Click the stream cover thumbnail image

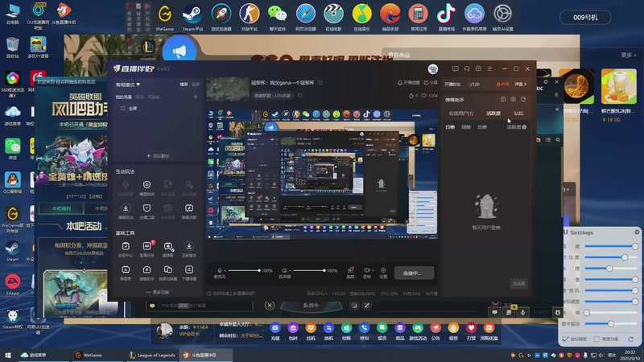pyautogui.click(x=228, y=89)
